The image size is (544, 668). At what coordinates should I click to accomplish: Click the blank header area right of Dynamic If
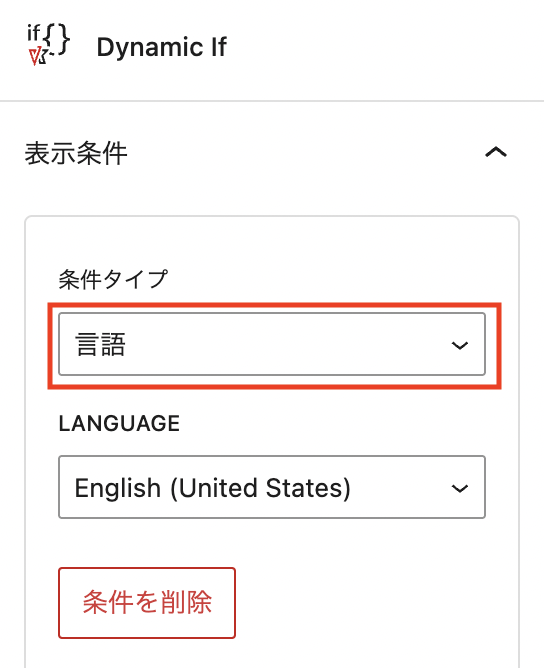tap(383, 47)
